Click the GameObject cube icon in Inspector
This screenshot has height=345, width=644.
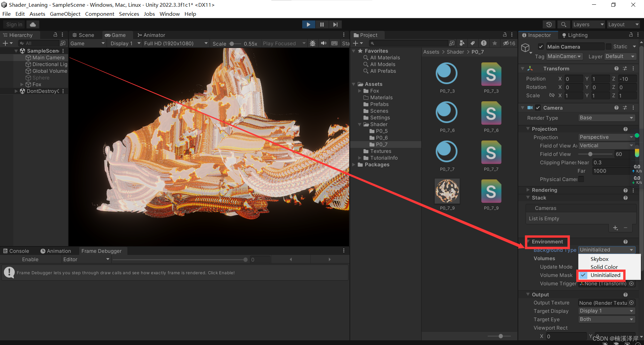[526, 48]
